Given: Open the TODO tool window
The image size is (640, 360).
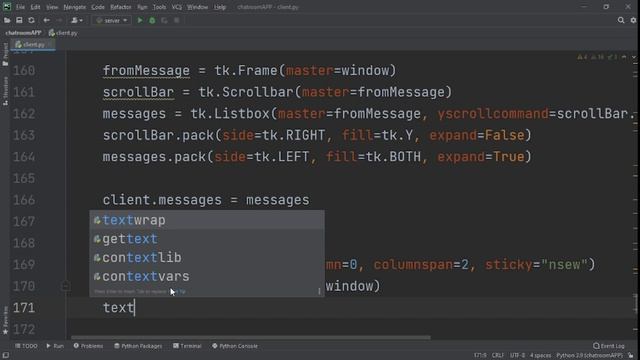Looking at the screenshot, I should pos(26,346).
